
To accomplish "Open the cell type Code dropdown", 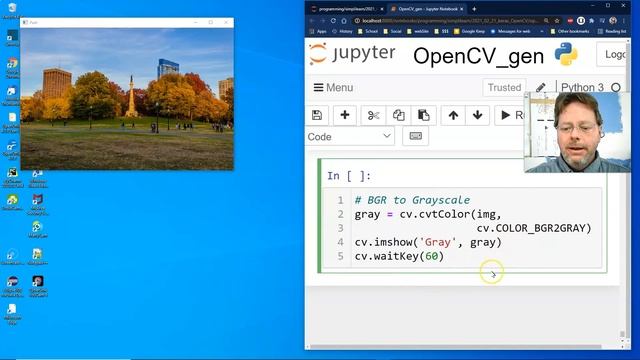I will point(350,136).
